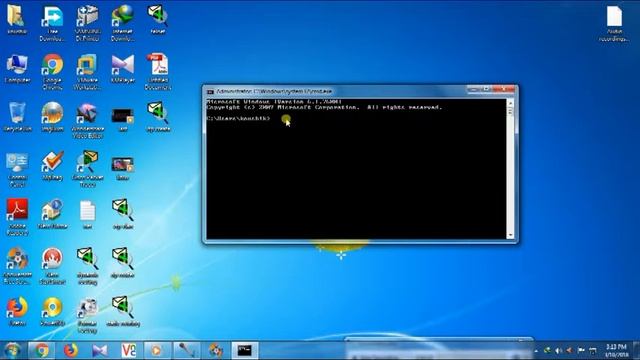
Task: Open the Wondershare Video Editor desktop shortcut
Action: tap(87, 121)
